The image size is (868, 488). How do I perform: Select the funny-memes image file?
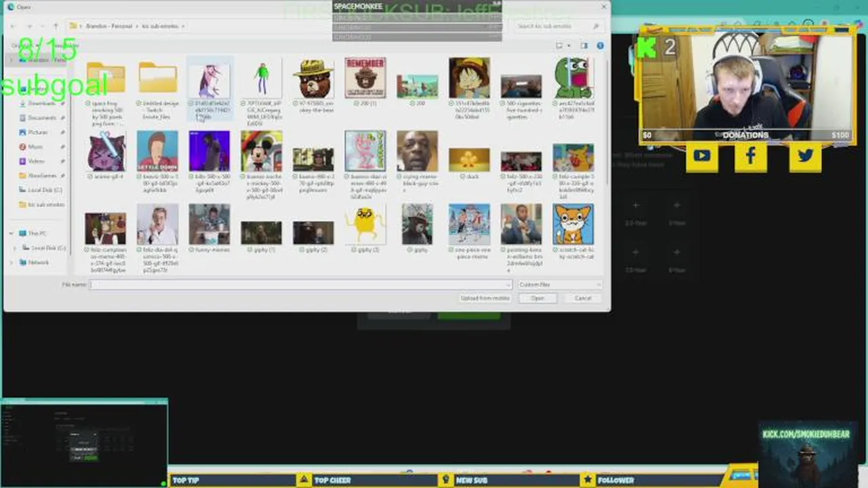point(210,229)
